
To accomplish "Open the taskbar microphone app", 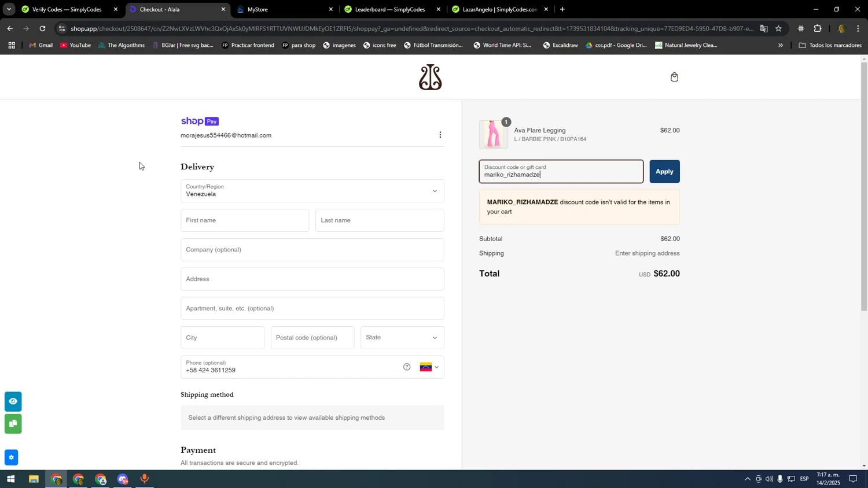I will (145, 479).
